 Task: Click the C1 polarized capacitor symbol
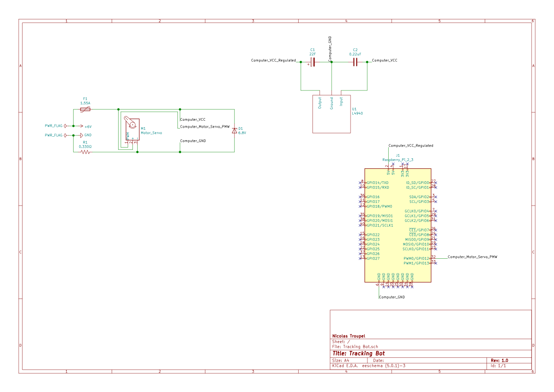click(312, 62)
